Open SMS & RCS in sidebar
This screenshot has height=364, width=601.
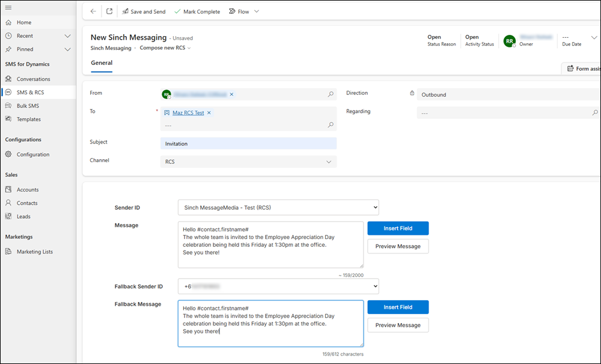pos(38,93)
